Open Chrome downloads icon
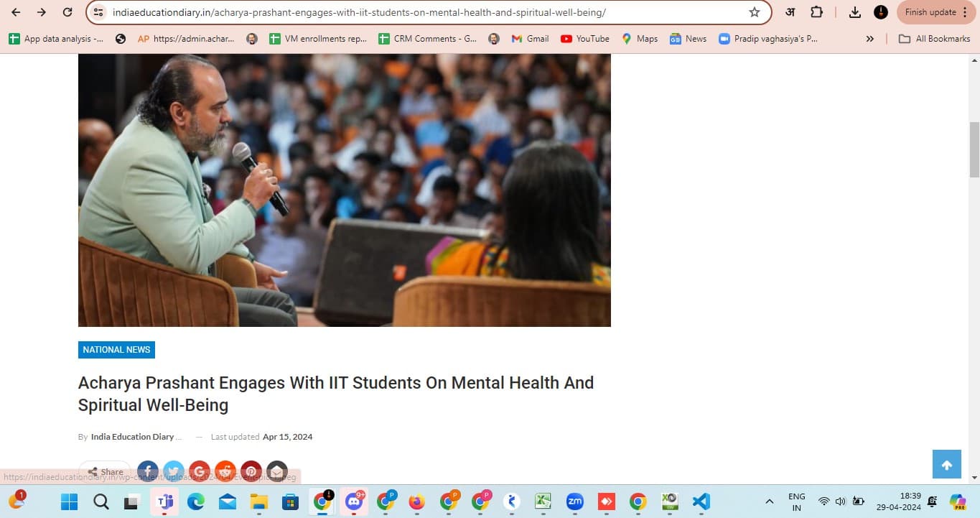This screenshot has height=518, width=980. pos(854,12)
